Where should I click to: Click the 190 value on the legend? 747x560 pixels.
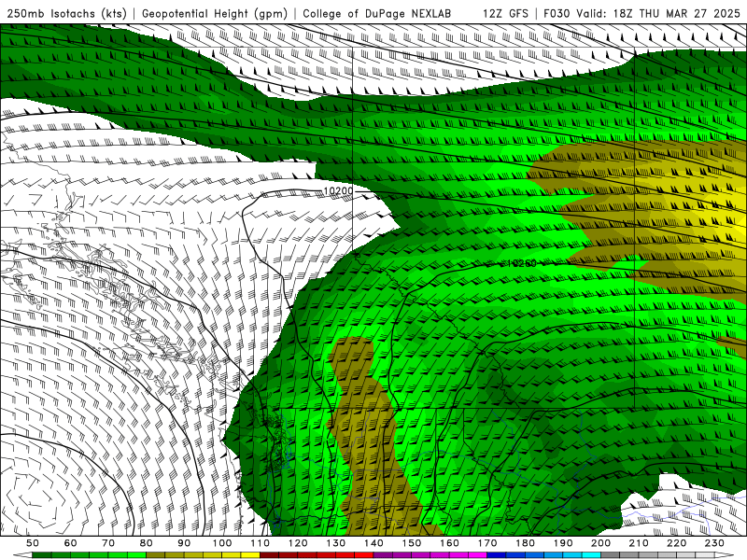pos(563,543)
